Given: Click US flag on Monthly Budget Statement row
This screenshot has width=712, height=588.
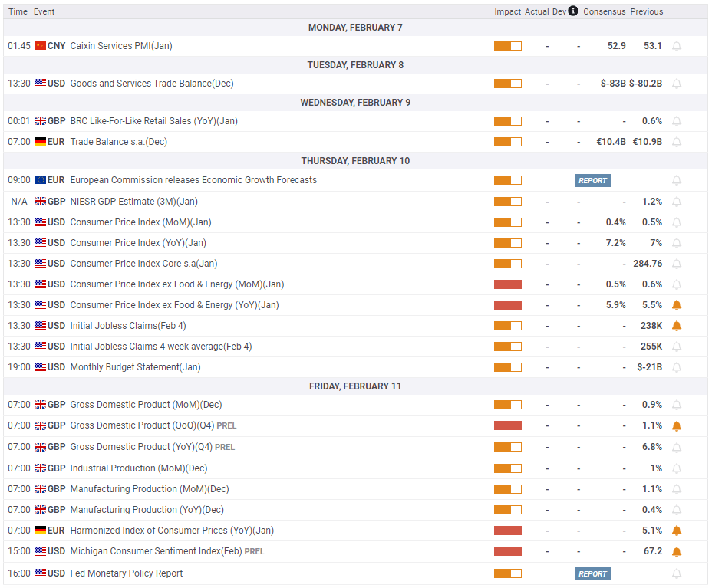Looking at the screenshot, I should pos(41,367).
